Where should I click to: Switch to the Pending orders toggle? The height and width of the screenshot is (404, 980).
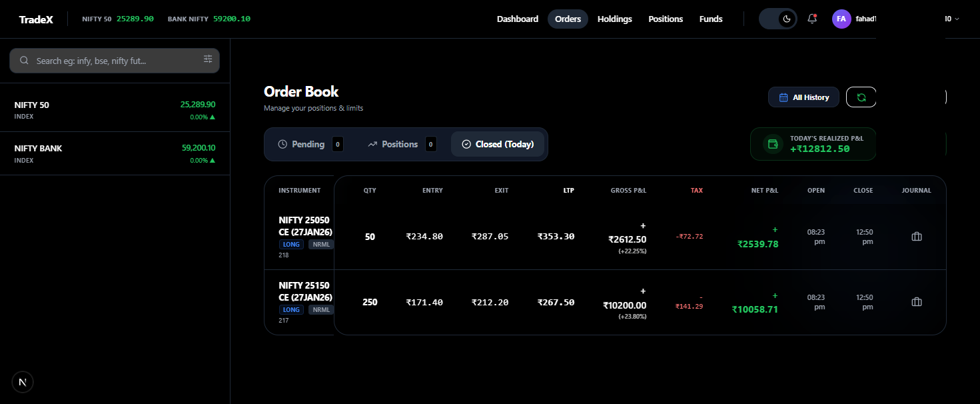(x=309, y=144)
